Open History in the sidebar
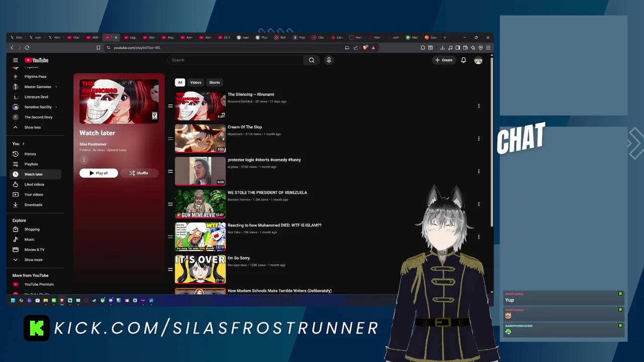Viewport: 644px width, 362px height. [x=35, y=154]
